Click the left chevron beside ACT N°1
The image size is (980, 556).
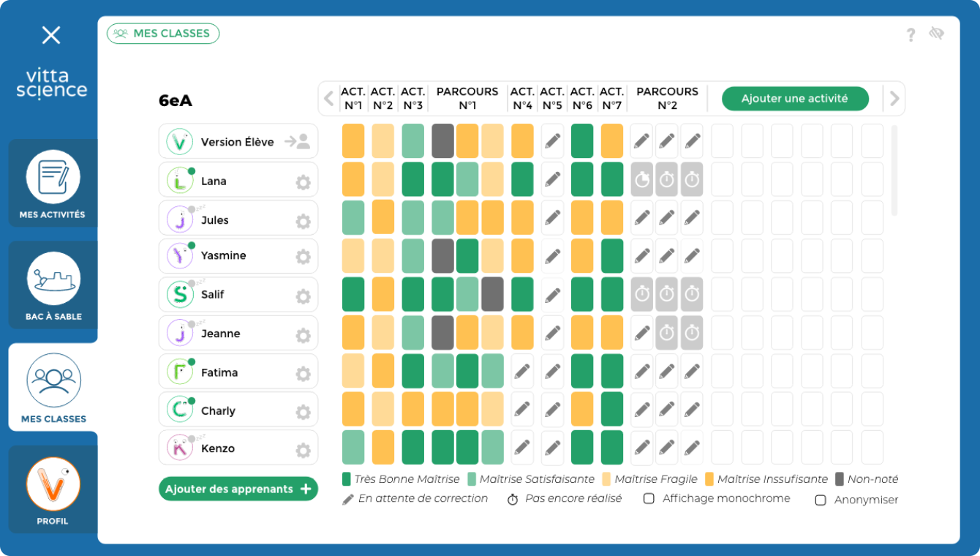click(x=328, y=97)
